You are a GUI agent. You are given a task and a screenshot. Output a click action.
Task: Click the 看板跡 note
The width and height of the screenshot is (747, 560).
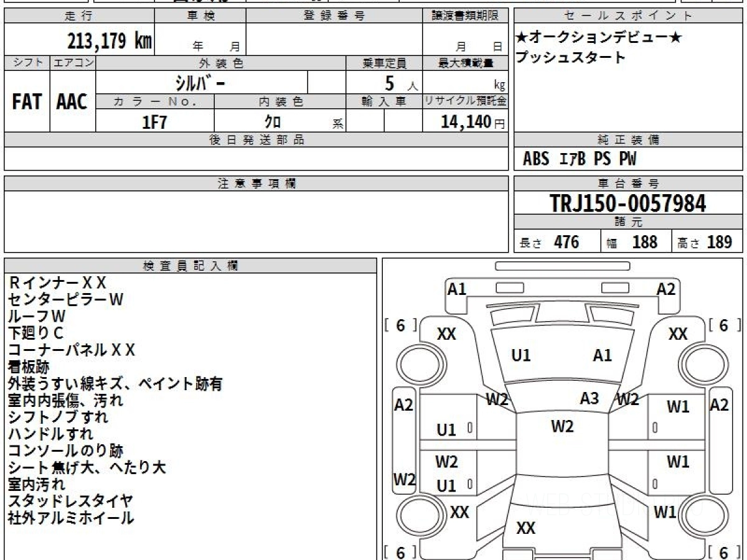pyautogui.click(x=28, y=367)
